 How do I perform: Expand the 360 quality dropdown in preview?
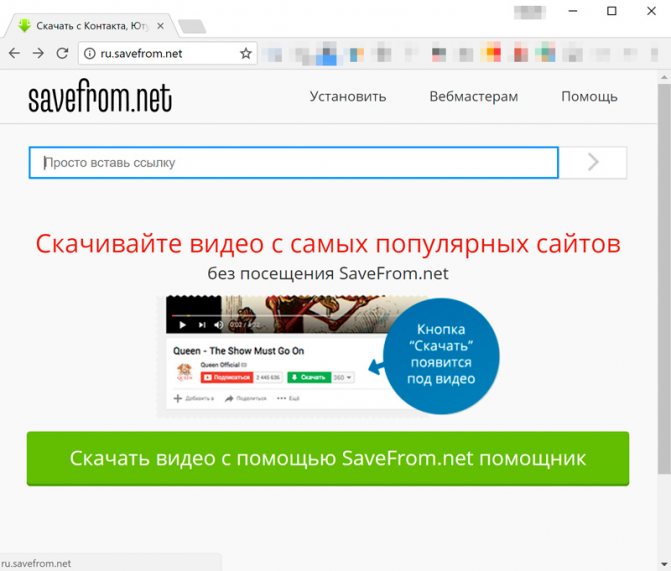click(x=343, y=378)
